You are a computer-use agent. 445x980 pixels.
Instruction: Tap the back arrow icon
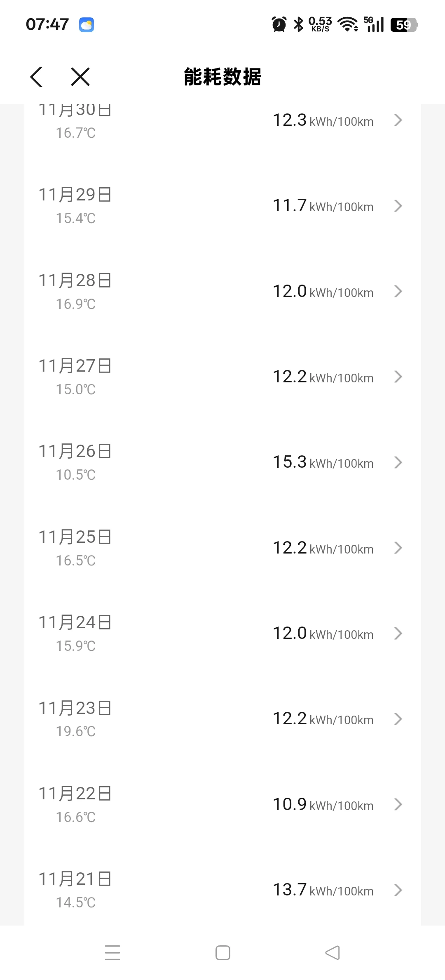tap(37, 77)
